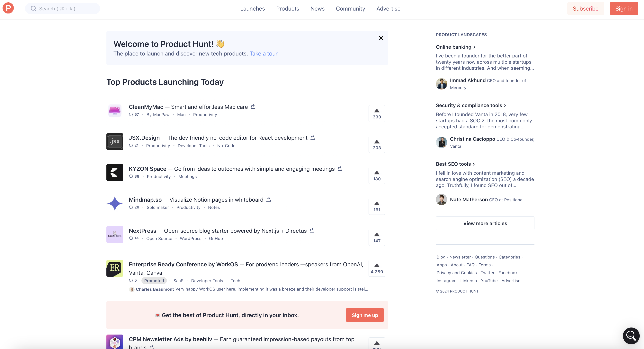Open the News menu
The height and width of the screenshot is (349, 644).
318,9
